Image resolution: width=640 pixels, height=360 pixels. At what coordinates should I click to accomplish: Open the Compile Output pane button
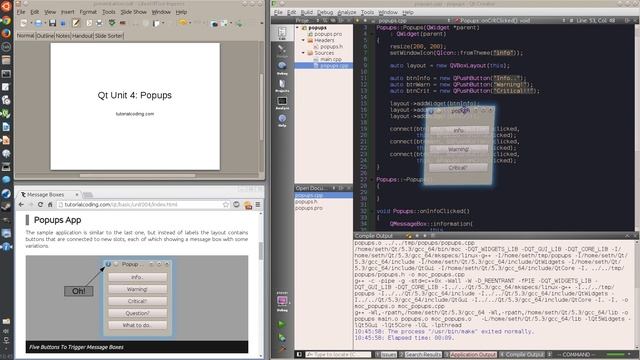[x=522, y=354]
